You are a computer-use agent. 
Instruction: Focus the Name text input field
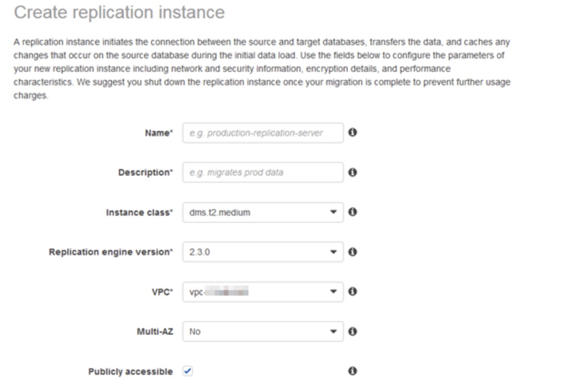263,133
